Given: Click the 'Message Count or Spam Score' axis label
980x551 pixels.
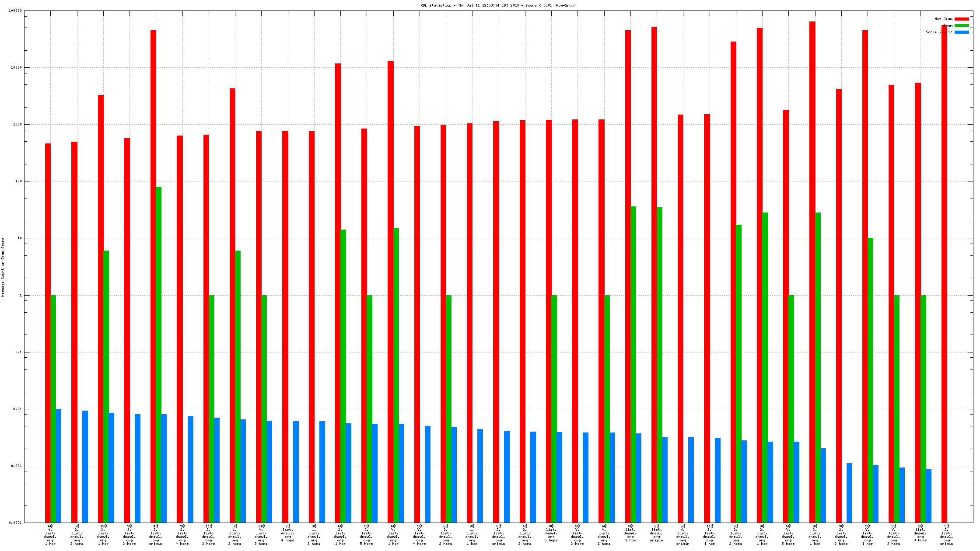Looking at the screenshot, I should pos(3,267).
